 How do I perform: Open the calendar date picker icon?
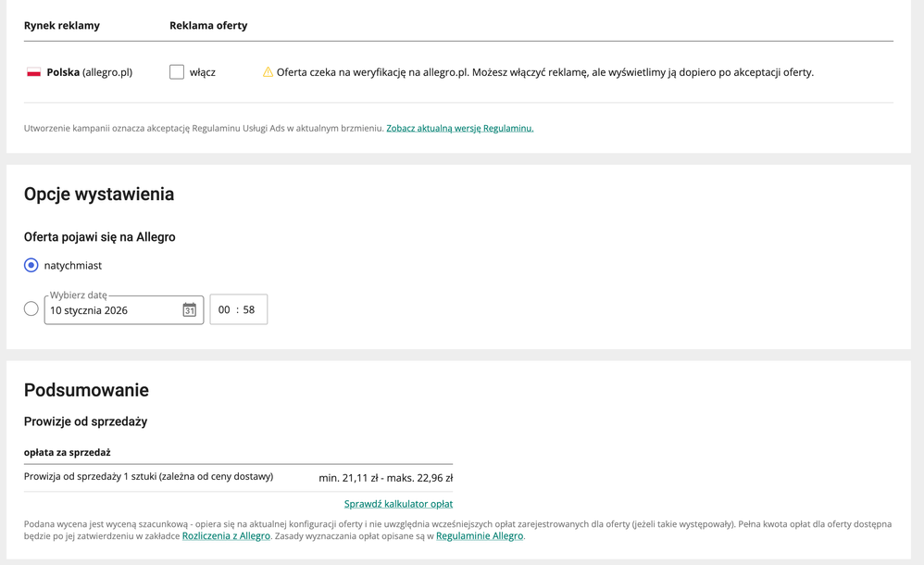point(189,310)
